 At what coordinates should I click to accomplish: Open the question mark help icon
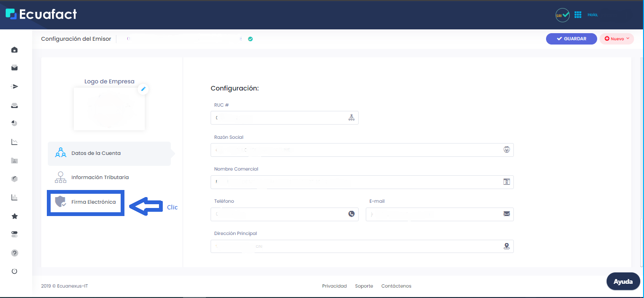coord(15,253)
